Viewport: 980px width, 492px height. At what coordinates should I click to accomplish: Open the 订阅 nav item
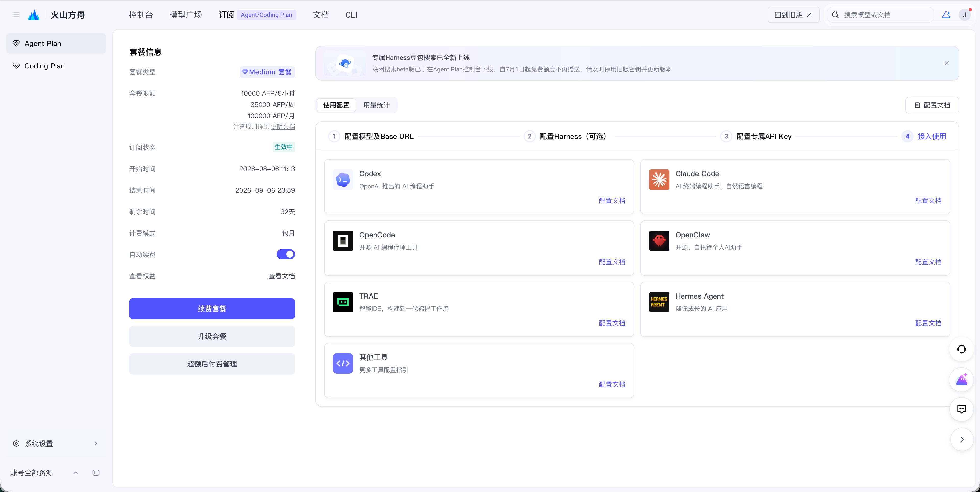[x=226, y=15]
